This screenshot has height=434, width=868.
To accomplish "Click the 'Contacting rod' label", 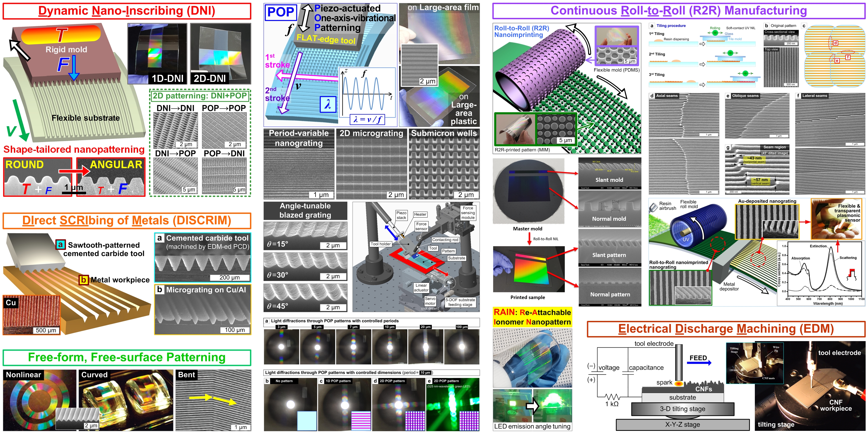I will (446, 240).
